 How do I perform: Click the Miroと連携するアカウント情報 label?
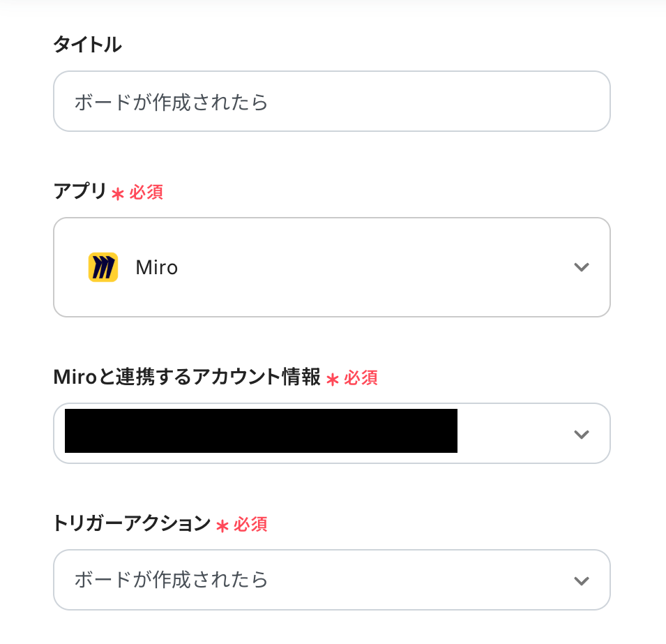point(187,377)
